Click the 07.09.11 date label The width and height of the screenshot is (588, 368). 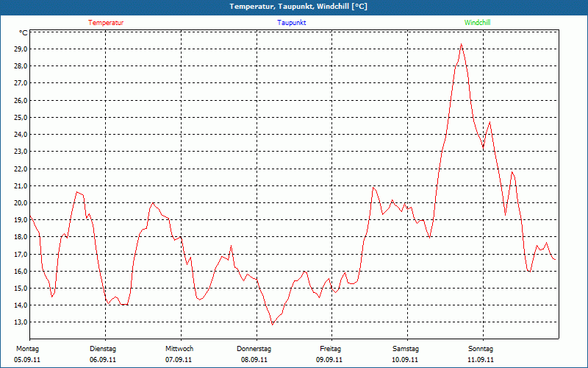179,360
